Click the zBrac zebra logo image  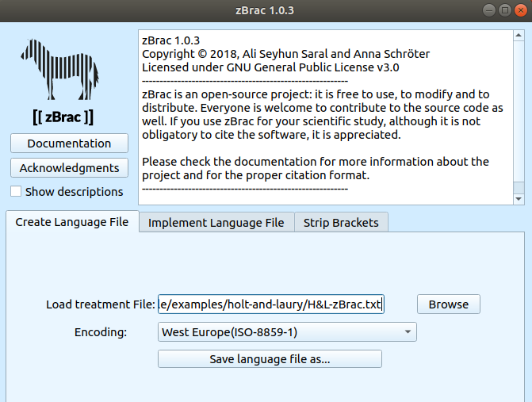[60, 69]
